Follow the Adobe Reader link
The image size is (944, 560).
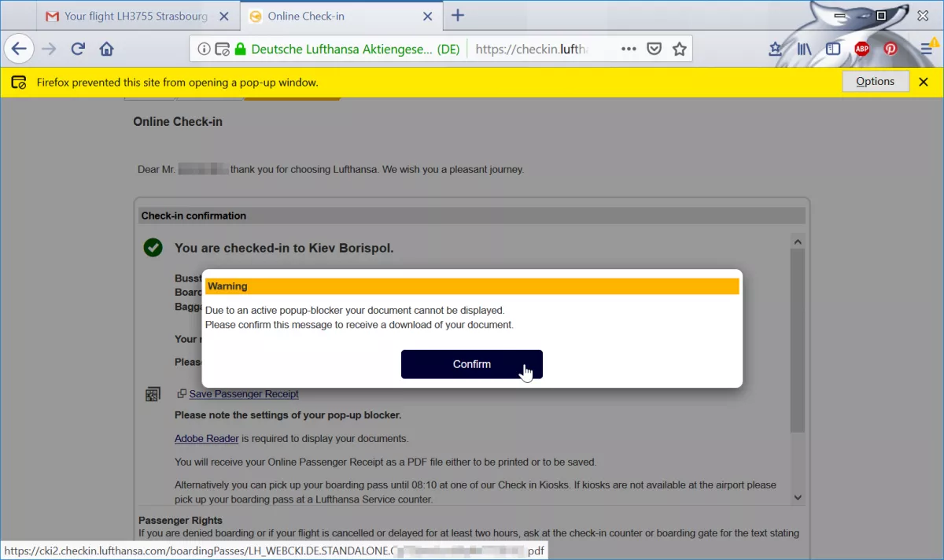(x=207, y=438)
